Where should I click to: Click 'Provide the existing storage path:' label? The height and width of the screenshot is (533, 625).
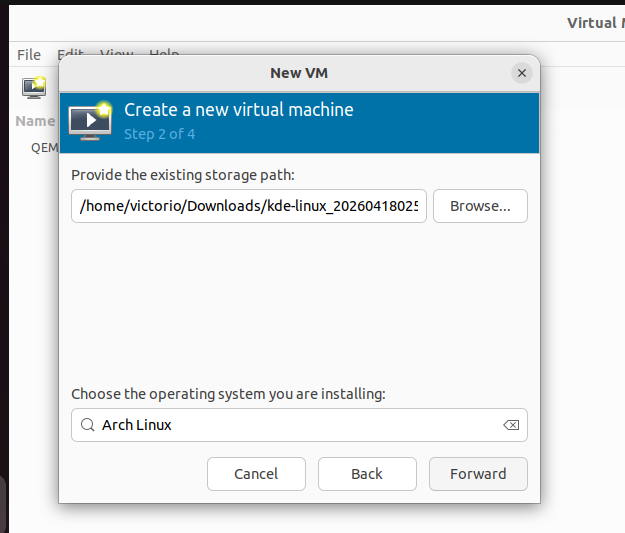(x=183, y=175)
